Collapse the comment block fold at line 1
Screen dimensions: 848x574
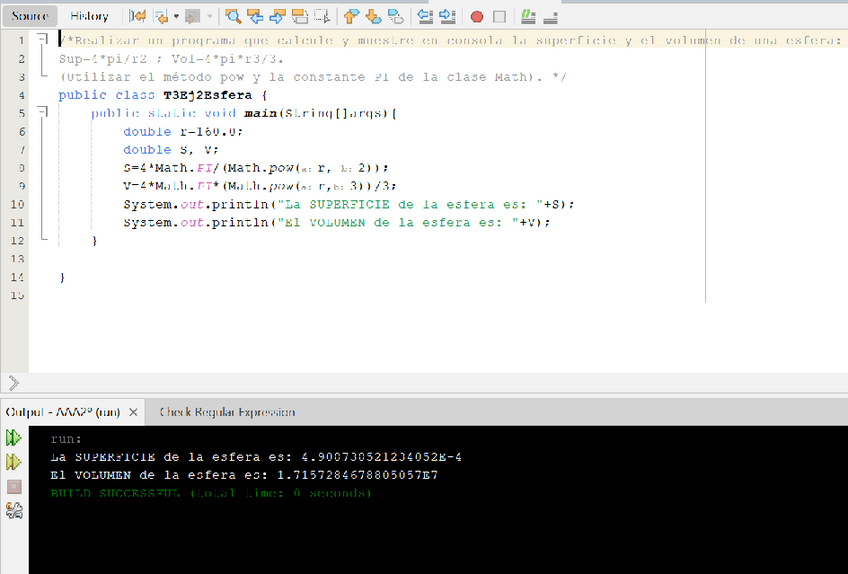pyautogui.click(x=42, y=39)
